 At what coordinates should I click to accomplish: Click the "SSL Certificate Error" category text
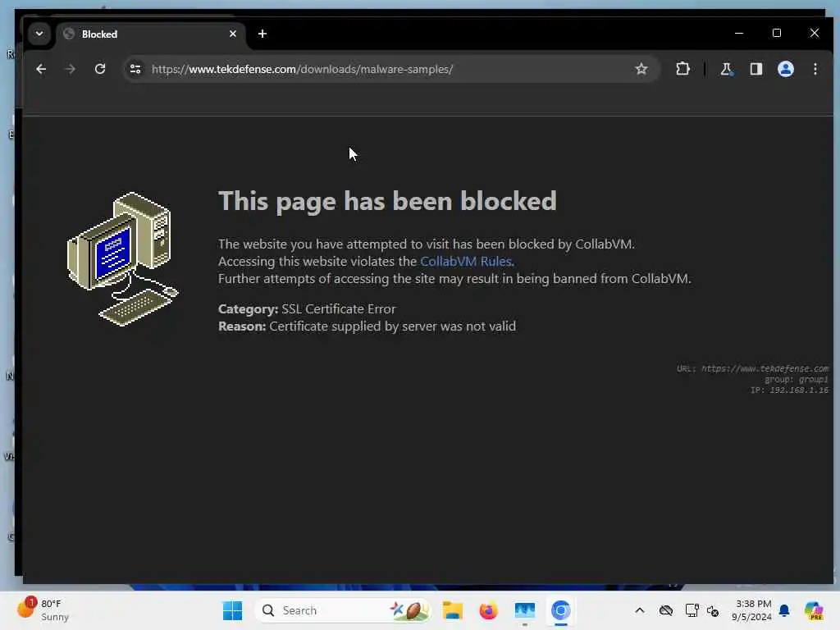pos(339,309)
